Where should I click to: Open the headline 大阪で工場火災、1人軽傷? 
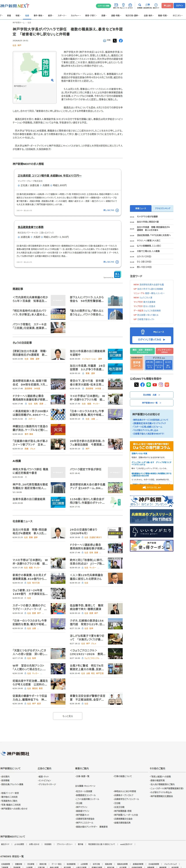pyautogui.click(x=148, y=251)
